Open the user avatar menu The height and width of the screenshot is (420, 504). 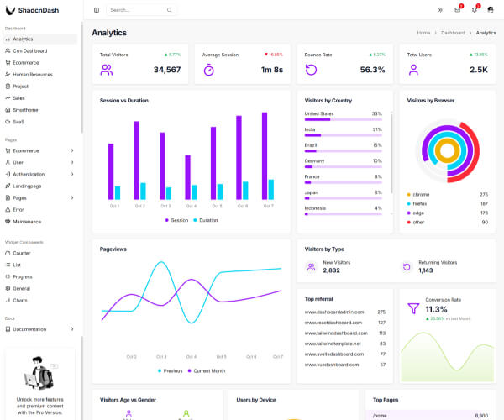pyautogui.click(x=491, y=10)
